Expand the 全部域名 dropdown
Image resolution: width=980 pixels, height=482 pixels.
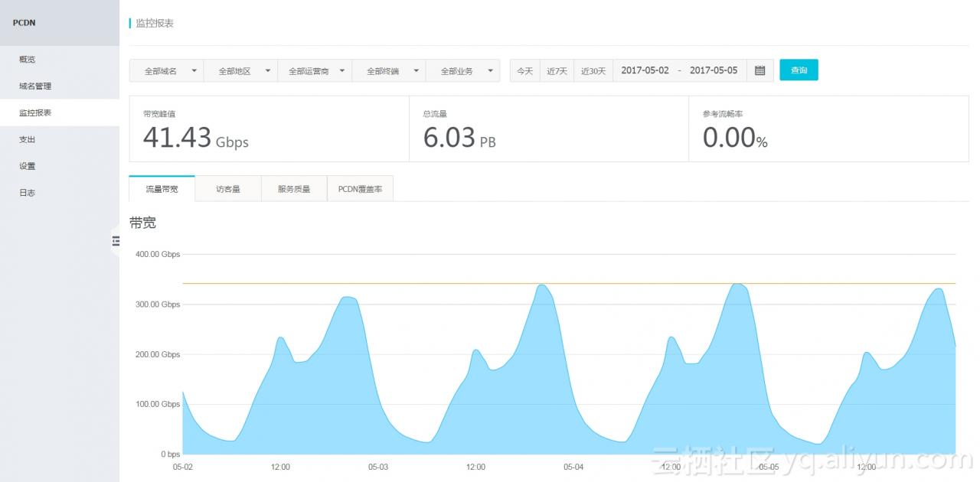(166, 70)
